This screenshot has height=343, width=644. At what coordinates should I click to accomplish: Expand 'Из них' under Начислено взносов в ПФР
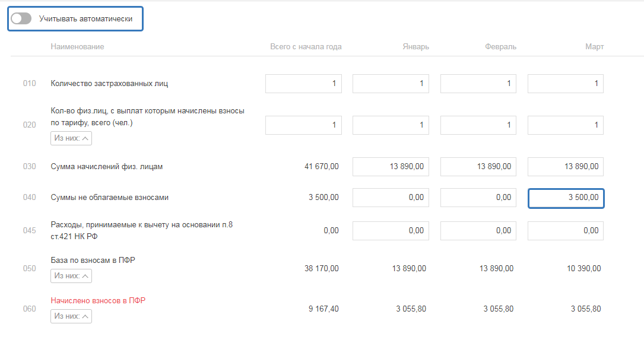pos(71,316)
